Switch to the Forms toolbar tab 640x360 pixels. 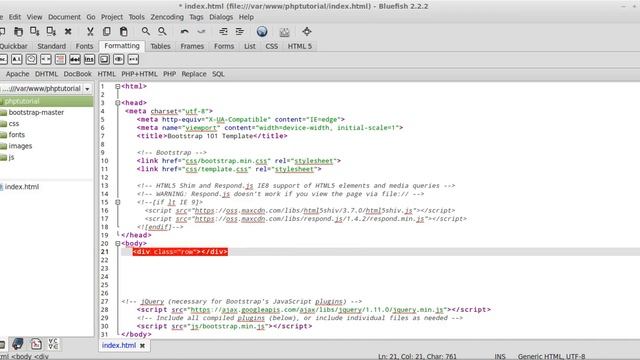224,46
